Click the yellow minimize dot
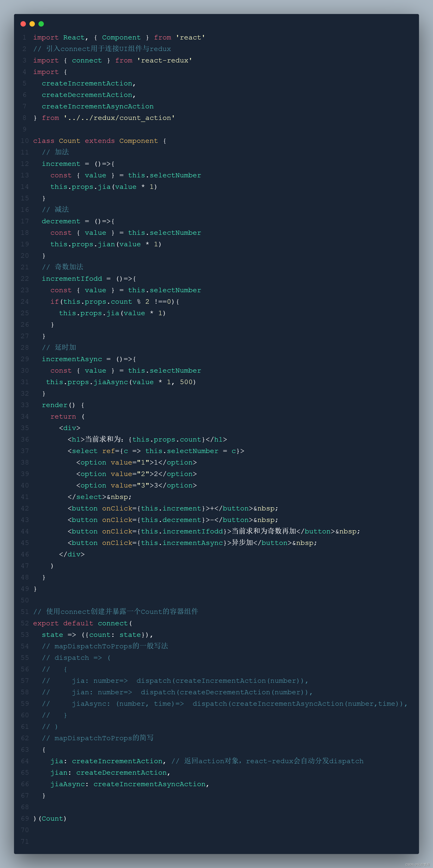The image size is (433, 868). coord(32,24)
